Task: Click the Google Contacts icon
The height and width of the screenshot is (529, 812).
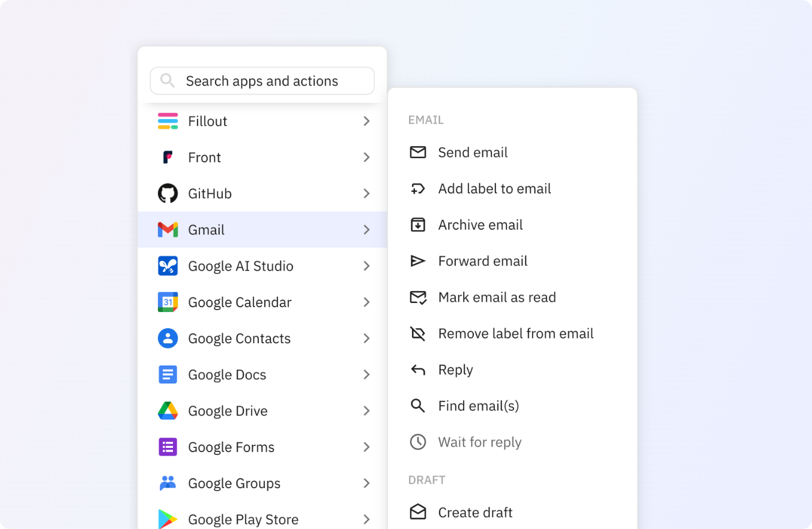Action: click(168, 338)
